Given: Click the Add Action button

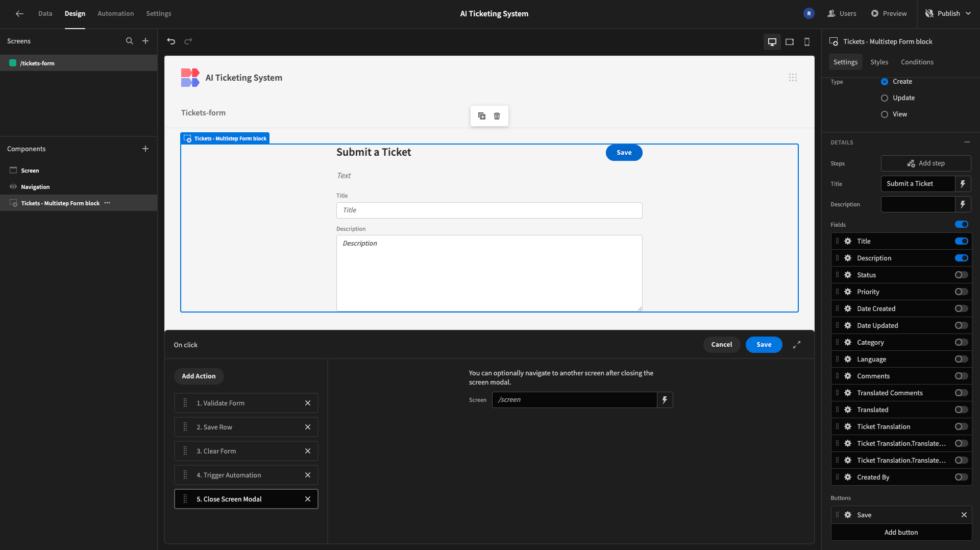Looking at the screenshot, I should click(199, 376).
